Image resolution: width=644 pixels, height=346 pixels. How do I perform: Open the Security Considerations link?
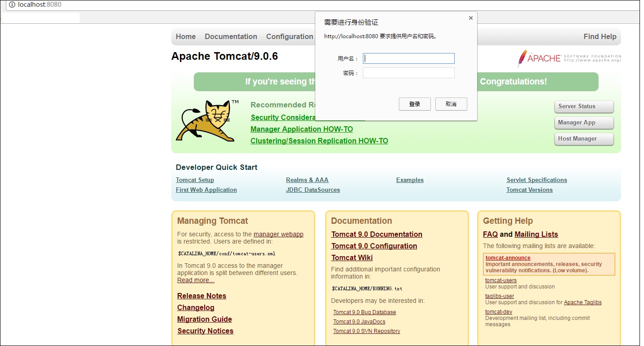pyautogui.click(x=283, y=118)
